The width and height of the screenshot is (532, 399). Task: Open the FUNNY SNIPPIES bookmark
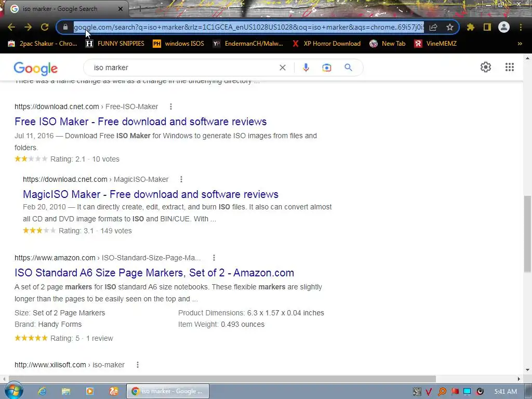pos(115,44)
